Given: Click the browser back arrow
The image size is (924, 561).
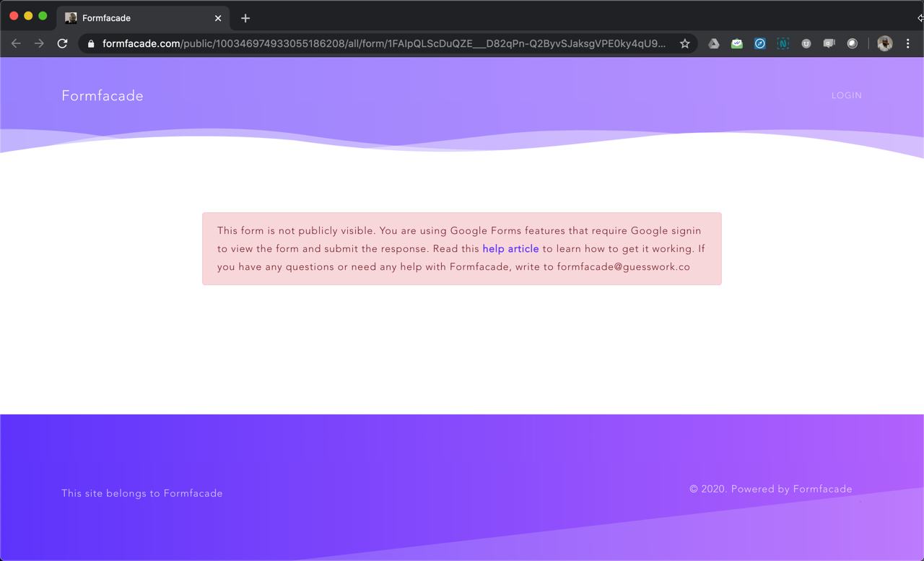Looking at the screenshot, I should click(x=16, y=43).
